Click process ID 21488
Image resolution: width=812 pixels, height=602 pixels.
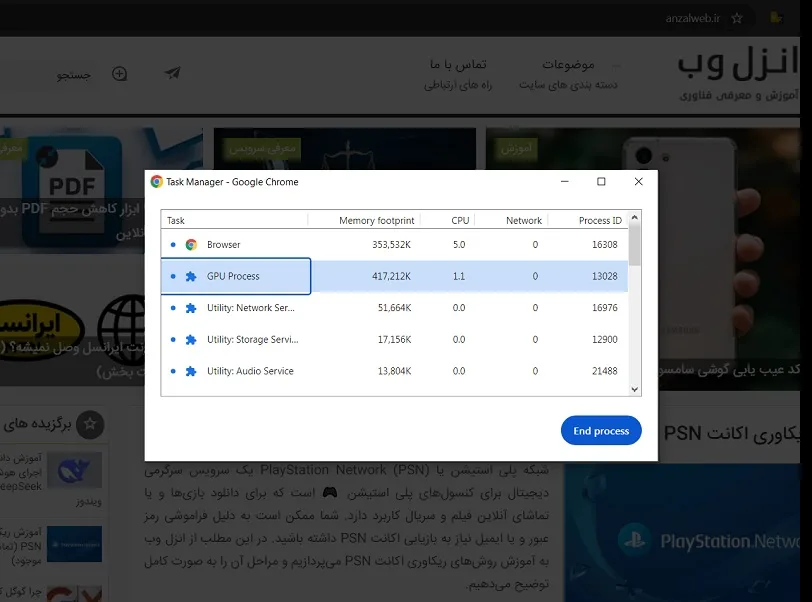(x=605, y=371)
